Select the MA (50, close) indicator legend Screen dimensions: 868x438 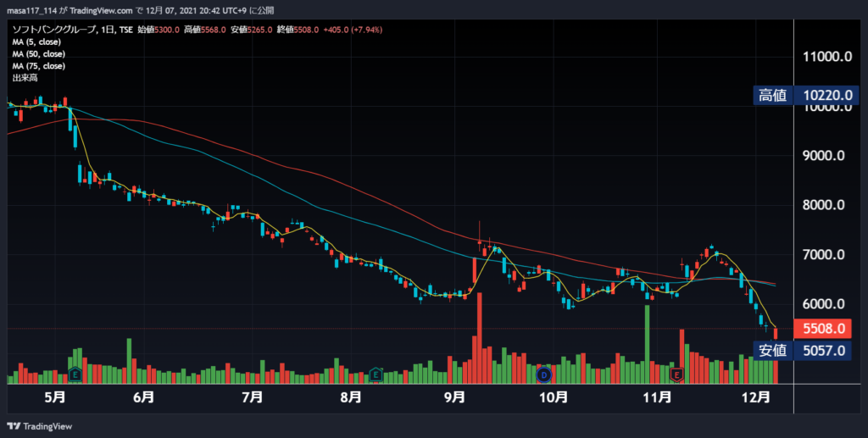point(39,54)
